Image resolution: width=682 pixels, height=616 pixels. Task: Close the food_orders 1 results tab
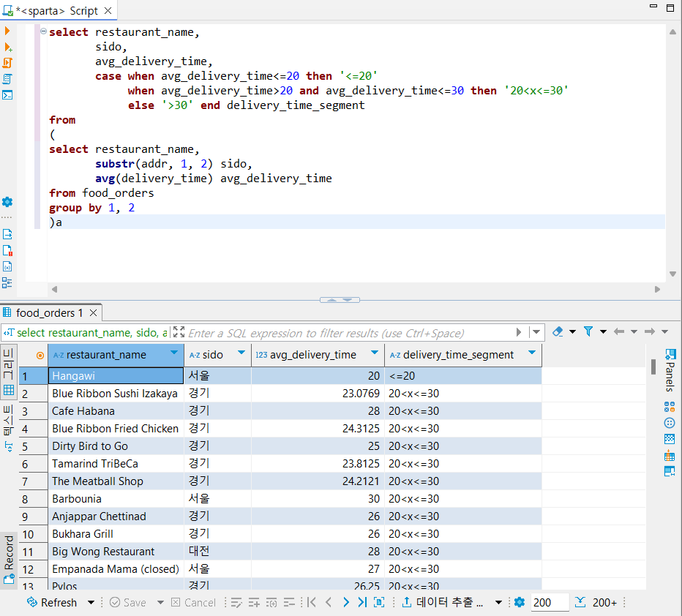click(x=93, y=312)
